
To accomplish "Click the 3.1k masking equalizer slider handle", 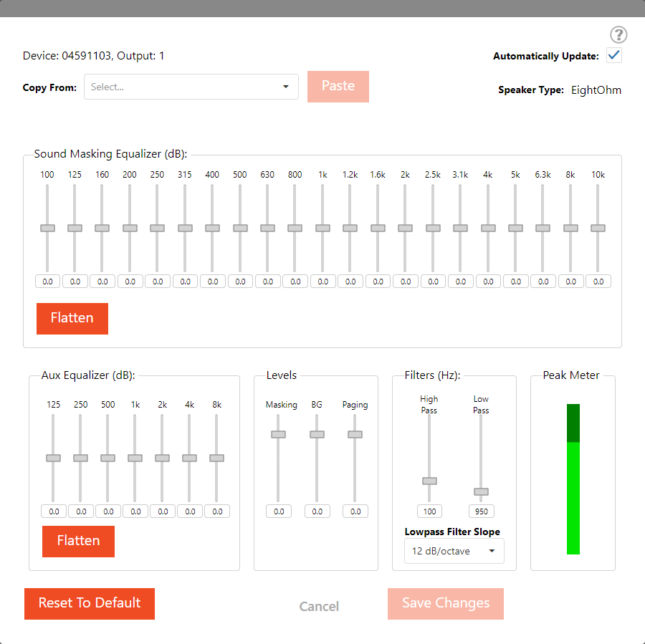I will coord(460,229).
